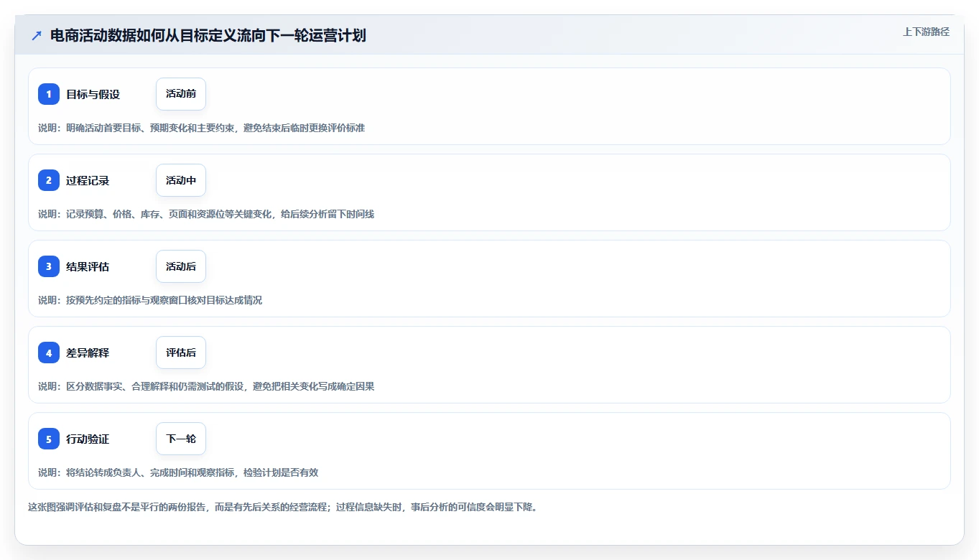979x560 pixels.
Task: Click the description starting 说明：将结论转成负责人
Action: pyautogui.click(x=178, y=472)
